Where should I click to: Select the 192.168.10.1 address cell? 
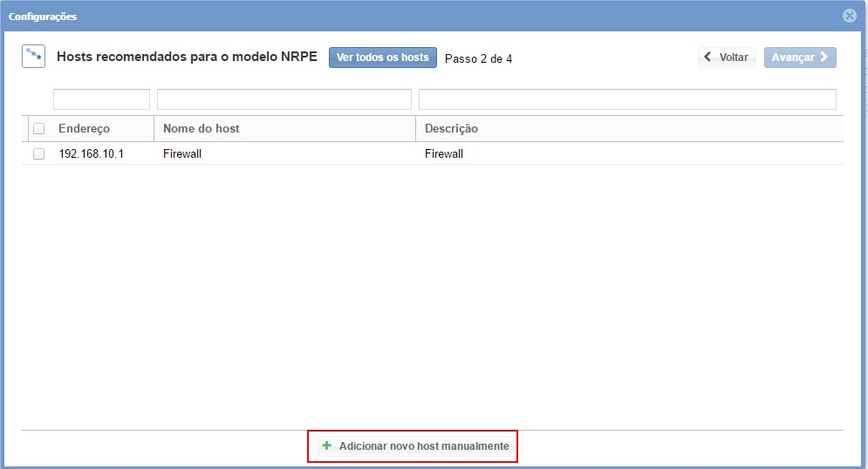[92, 154]
